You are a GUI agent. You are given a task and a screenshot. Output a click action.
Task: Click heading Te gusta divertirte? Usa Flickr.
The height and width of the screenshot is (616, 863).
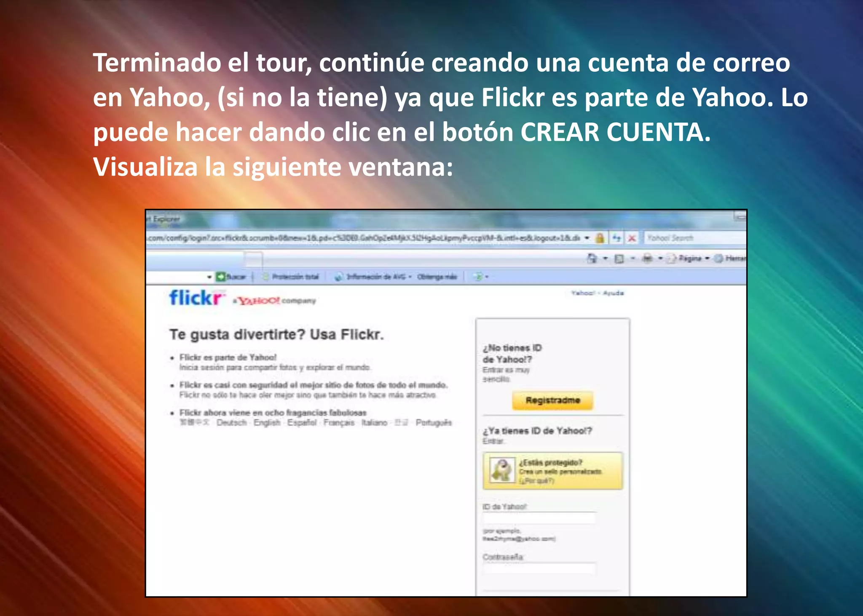[276, 335]
